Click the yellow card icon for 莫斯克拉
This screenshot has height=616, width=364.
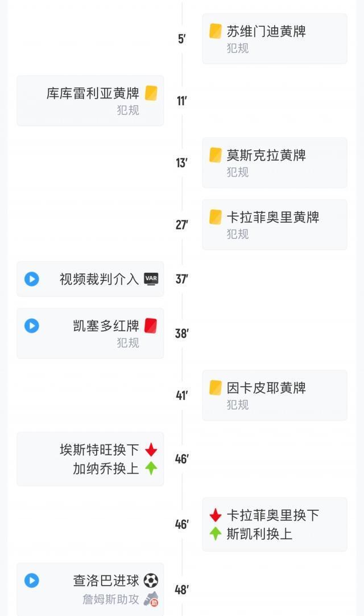click(x=216, y=155)
